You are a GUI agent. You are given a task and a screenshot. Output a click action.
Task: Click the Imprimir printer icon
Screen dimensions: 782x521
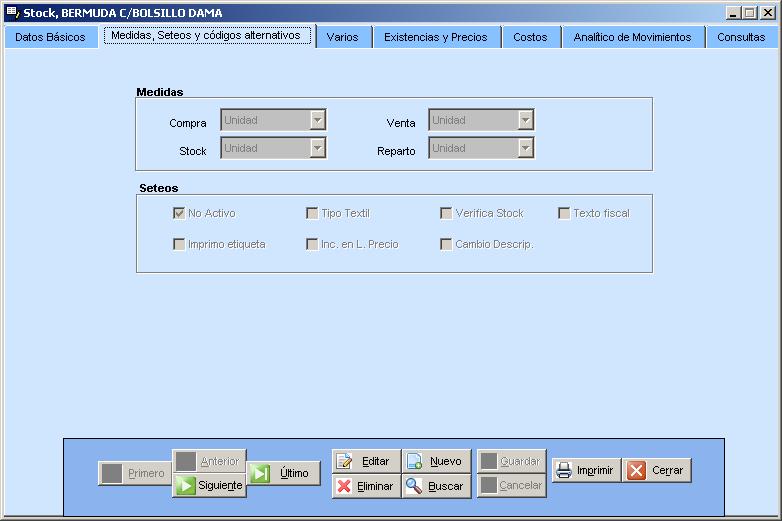564,470
